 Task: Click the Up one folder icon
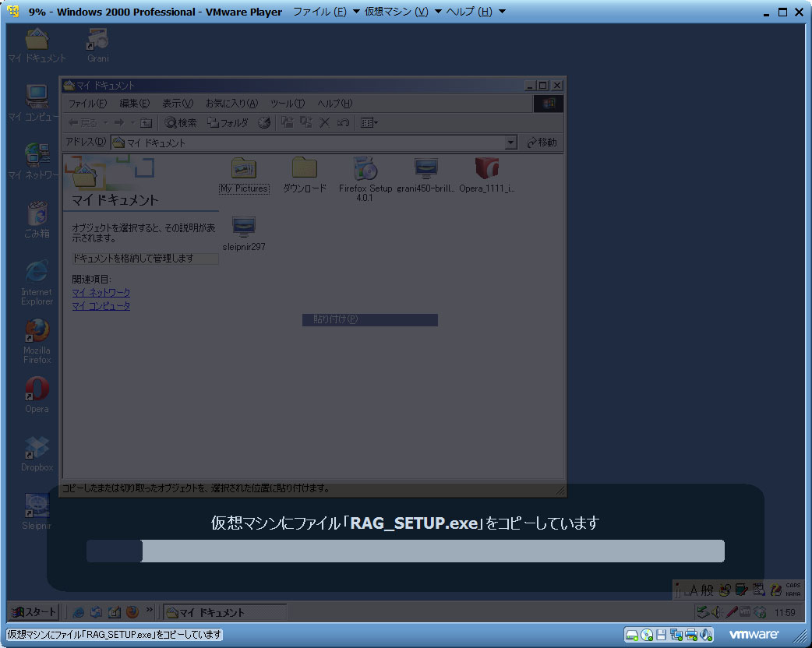(147, 122)
